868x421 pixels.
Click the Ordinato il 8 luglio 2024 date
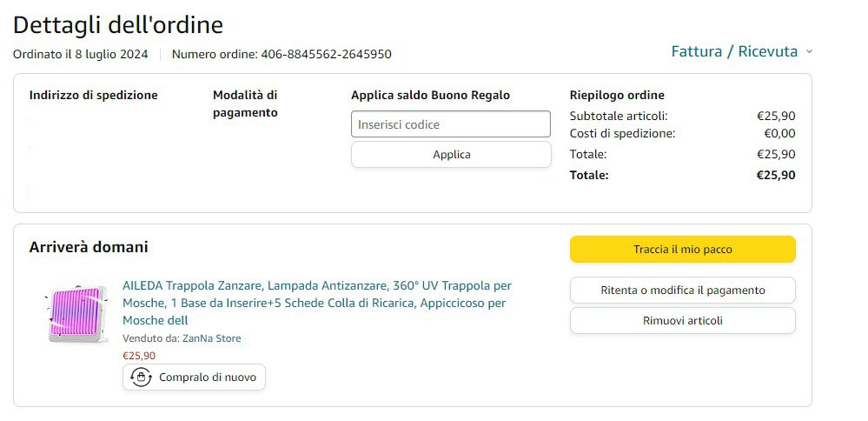[x=80, y=54]
